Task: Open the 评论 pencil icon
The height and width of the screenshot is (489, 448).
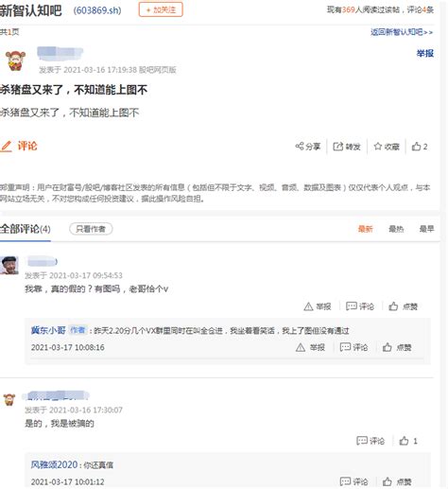Action: pyautogui.click(x=7, y=146)
